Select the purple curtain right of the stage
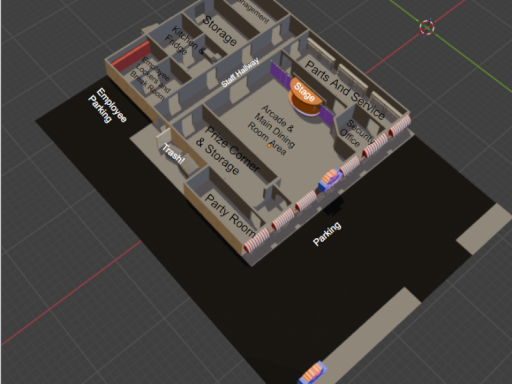512x384 pixels. click(x=326, y=115)
